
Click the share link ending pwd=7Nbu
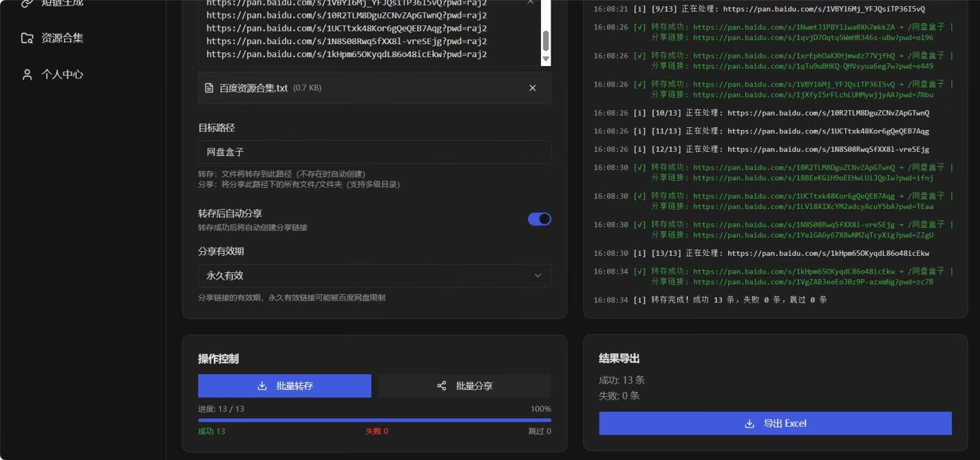(813, 95)
